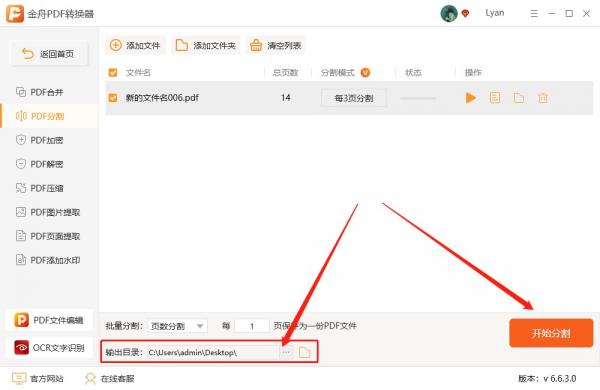Switch to PDF合并 in sidebar

pyautogui.click(x=49, y=92)
